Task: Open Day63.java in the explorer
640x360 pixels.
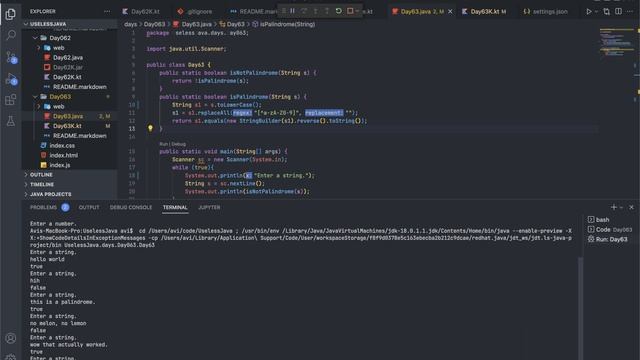Action: 69,116
